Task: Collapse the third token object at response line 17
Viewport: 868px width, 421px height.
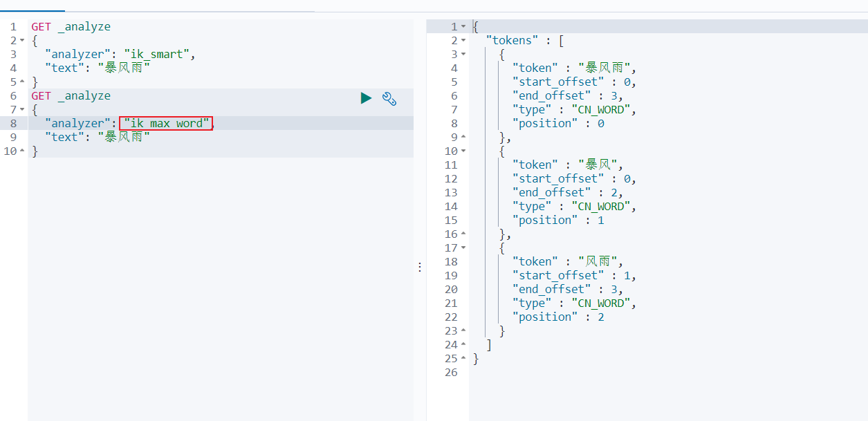Action: tap(463, 248)
